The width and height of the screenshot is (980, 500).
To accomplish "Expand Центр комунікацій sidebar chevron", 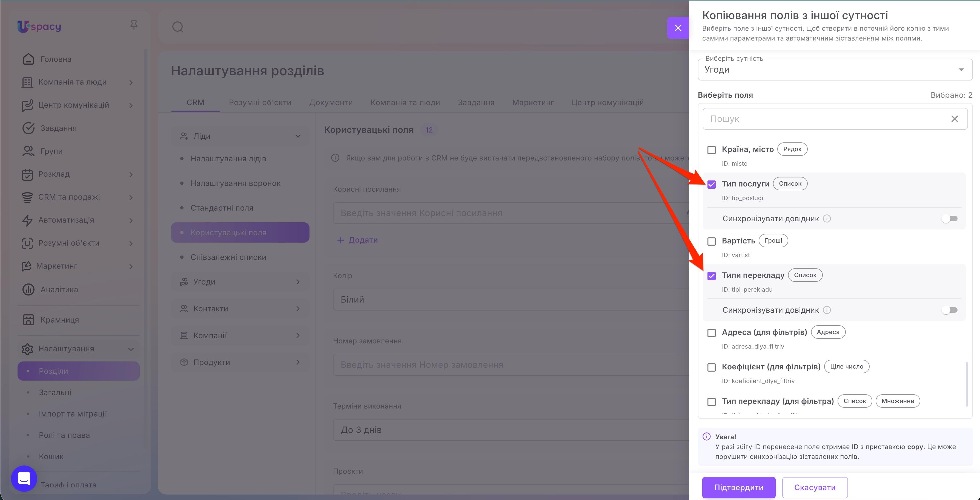I will tap(131, 105).
